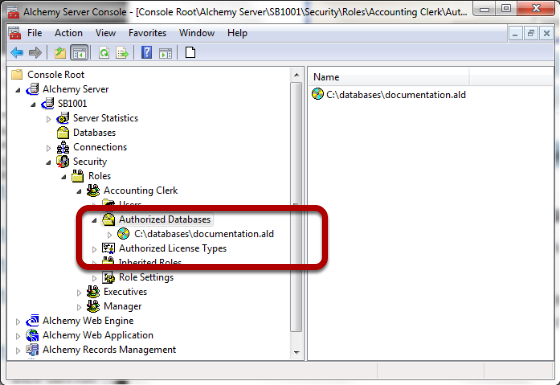Open the File menu

(x=35, y=33)
